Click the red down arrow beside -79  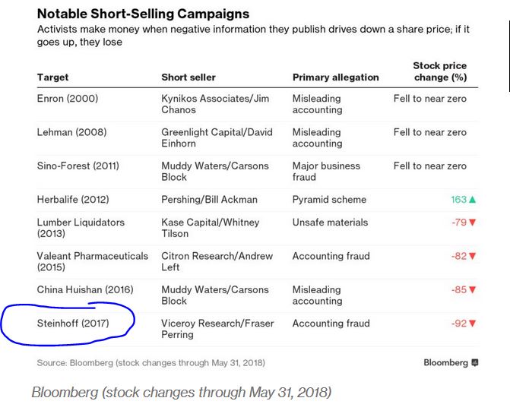tap(473, 223)
